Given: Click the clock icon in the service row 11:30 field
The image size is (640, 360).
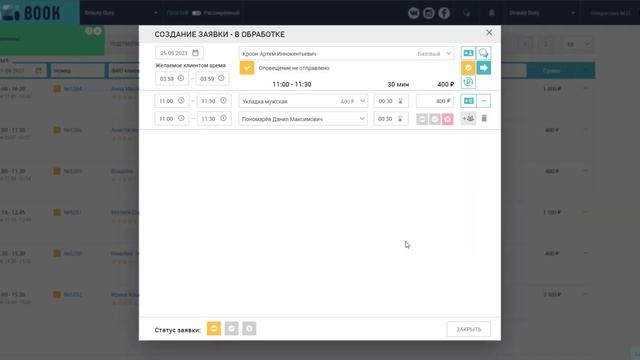Looking at the screenshot, I should (x=223, y=101).
